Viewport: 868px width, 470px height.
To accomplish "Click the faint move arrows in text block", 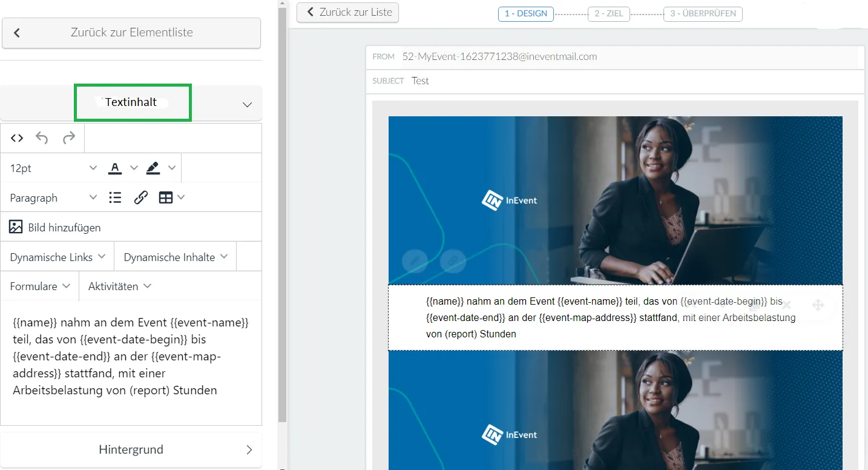I will [x=818, y=305].
